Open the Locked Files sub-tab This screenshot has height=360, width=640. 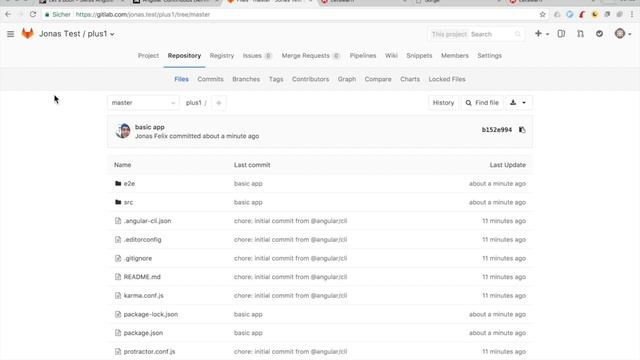coord(447,79)
